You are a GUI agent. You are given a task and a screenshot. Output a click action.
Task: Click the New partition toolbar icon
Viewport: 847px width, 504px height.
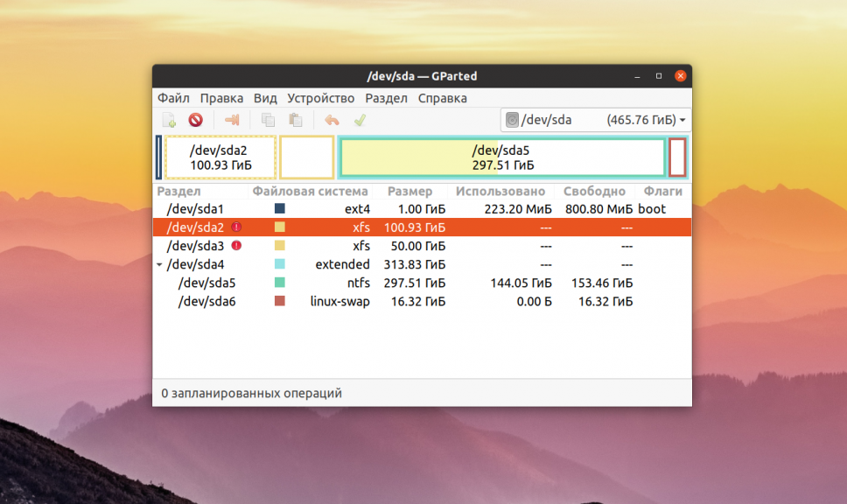[x=170, y=120]
